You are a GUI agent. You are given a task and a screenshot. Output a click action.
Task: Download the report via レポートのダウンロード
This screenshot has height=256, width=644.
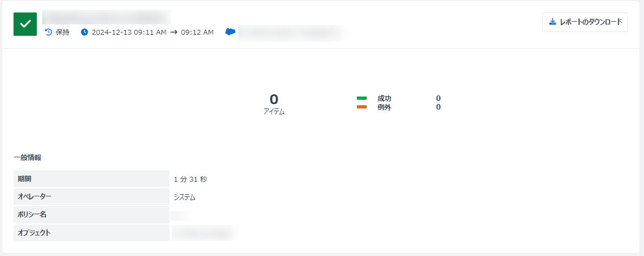tap(585, 22)
